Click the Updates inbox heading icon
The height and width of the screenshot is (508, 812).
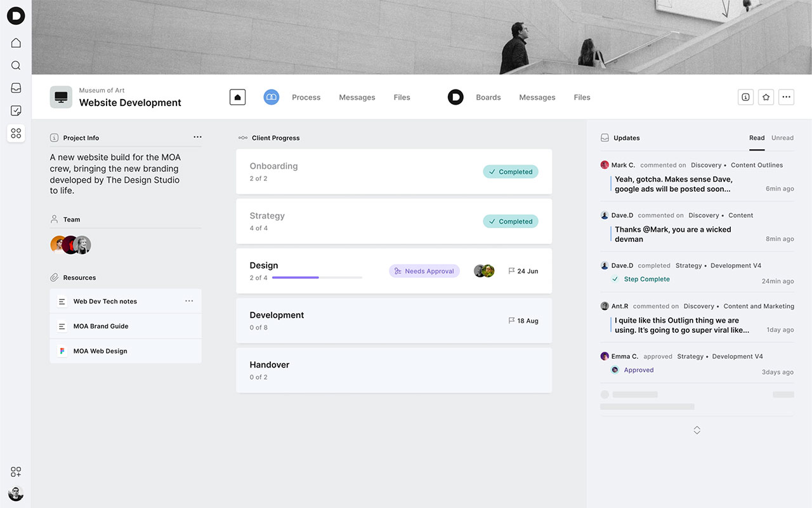click(x=605, y=138)
